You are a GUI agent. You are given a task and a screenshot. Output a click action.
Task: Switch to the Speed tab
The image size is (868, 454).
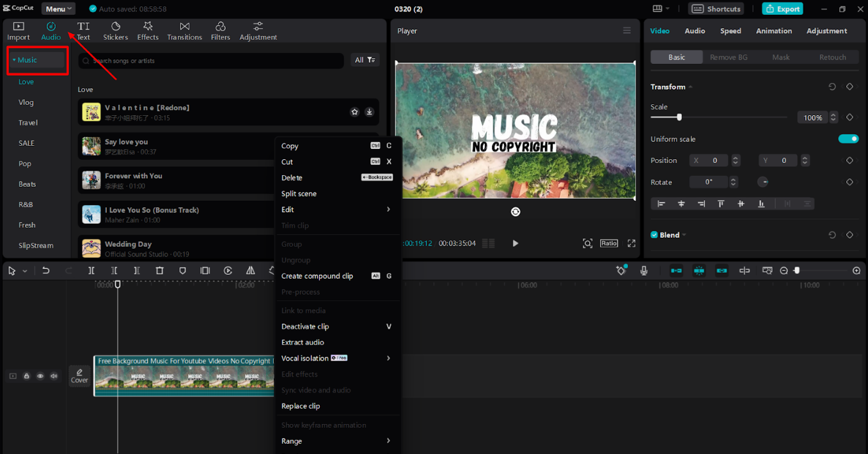(x=730, y=31)
